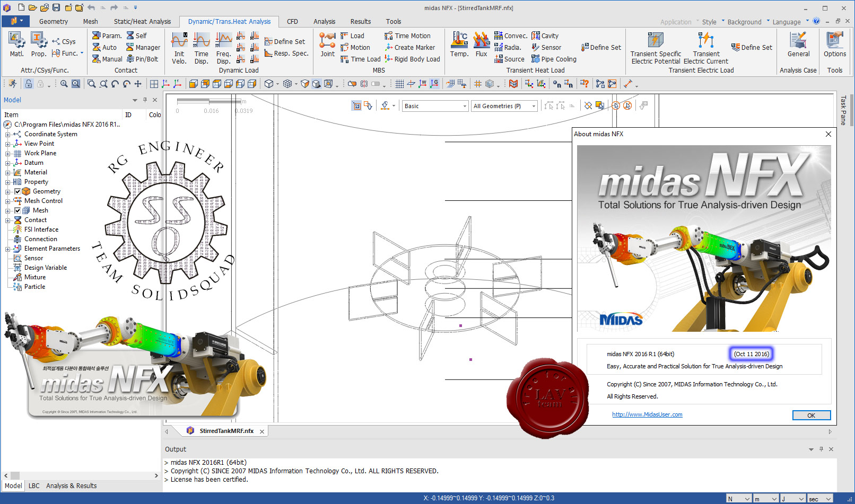Screen dimensions: 855x504
Task: Click the Define Set in Dynamic Load
Action: click(285, 41)
